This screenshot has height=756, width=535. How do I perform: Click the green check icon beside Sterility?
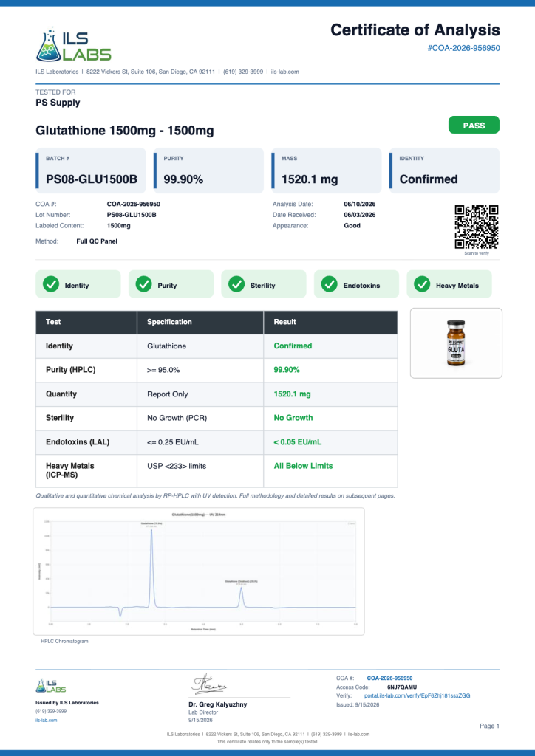236,284
